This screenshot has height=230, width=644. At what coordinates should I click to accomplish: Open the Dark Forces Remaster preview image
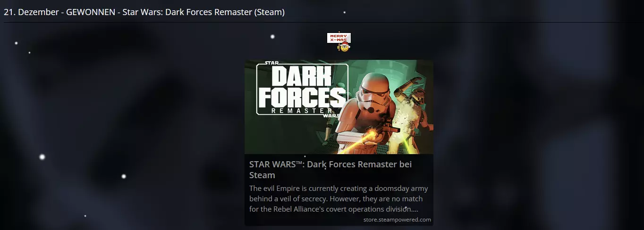click(339, 107)
